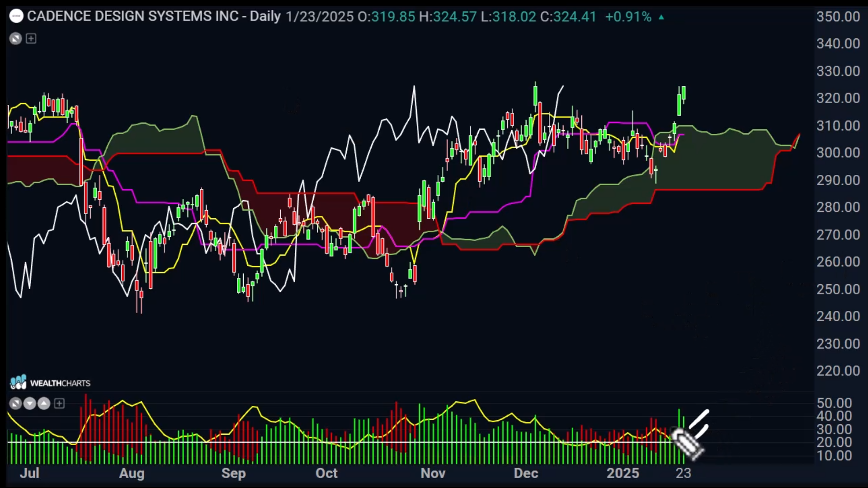Click the 20.00 indicator axis label
The image size is (868, 488).
(x=834, y=442)
